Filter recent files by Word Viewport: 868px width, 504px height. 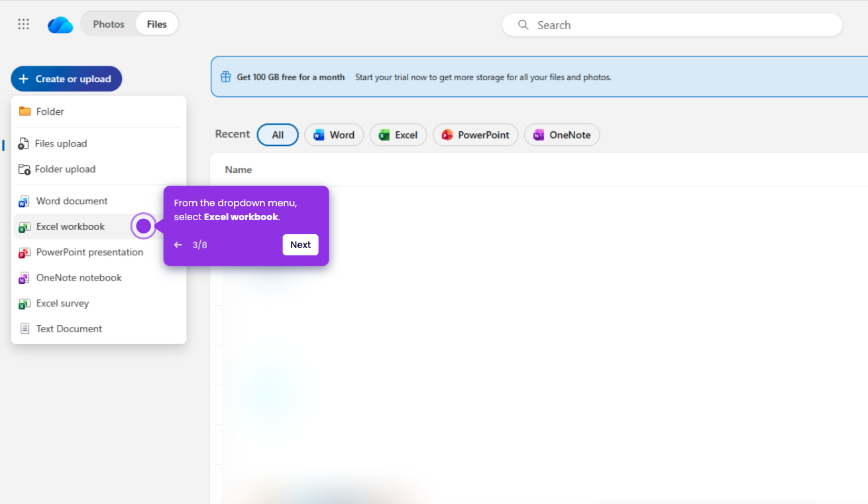(334, 135)
